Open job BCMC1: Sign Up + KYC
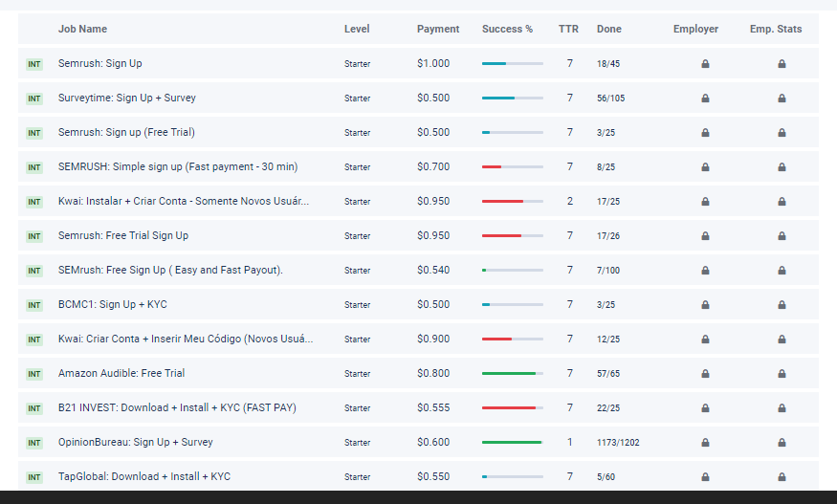Viewport: 837px width, 504px height. (x=113, y=304)
